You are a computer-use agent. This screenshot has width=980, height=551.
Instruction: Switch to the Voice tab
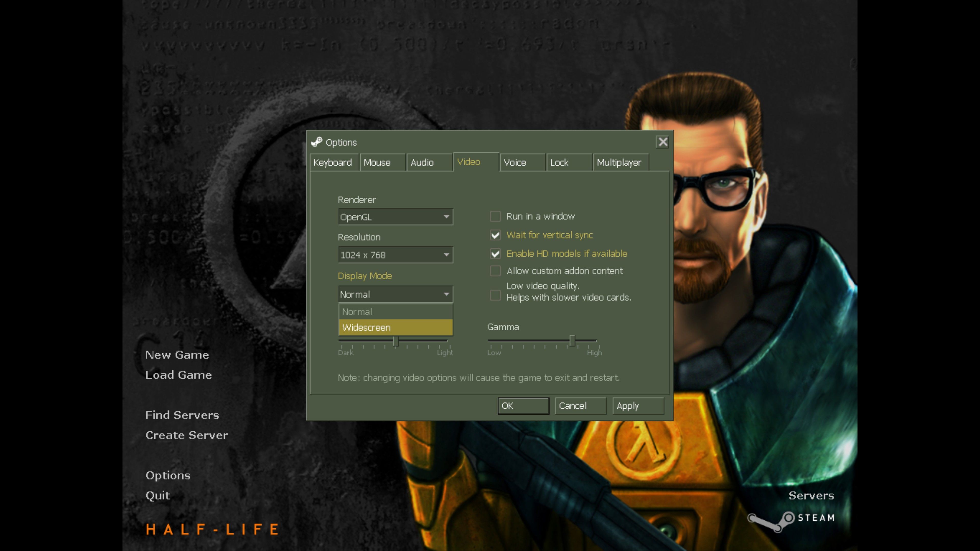pyautogui.click(x=522, y=162)
